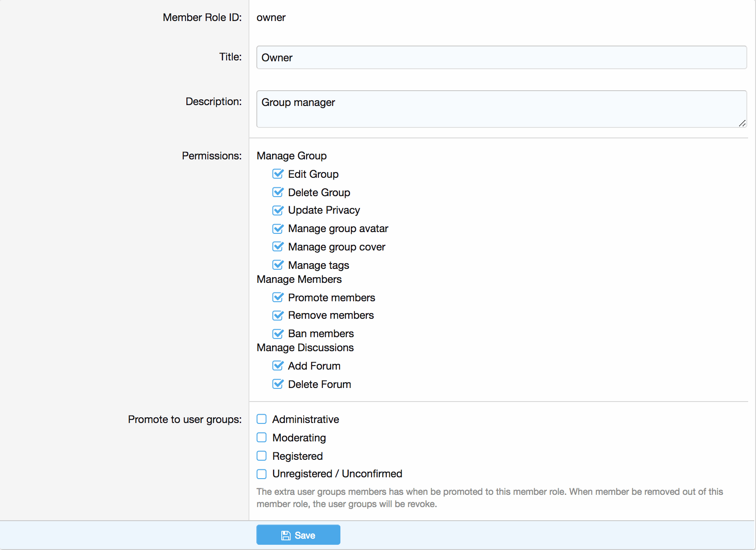
Task: Toggle Manage group avatar checkbox
Action: 278,229
